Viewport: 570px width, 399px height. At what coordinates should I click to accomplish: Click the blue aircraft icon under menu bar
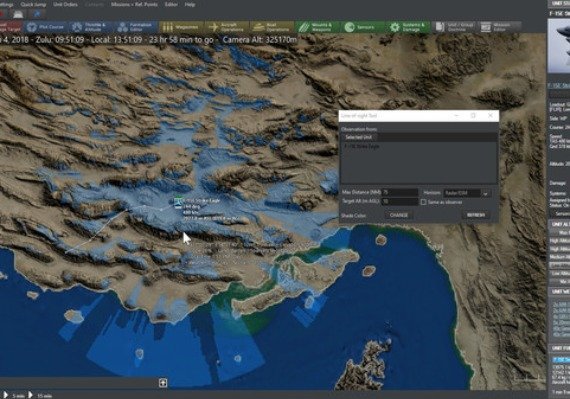coord(37,14)
